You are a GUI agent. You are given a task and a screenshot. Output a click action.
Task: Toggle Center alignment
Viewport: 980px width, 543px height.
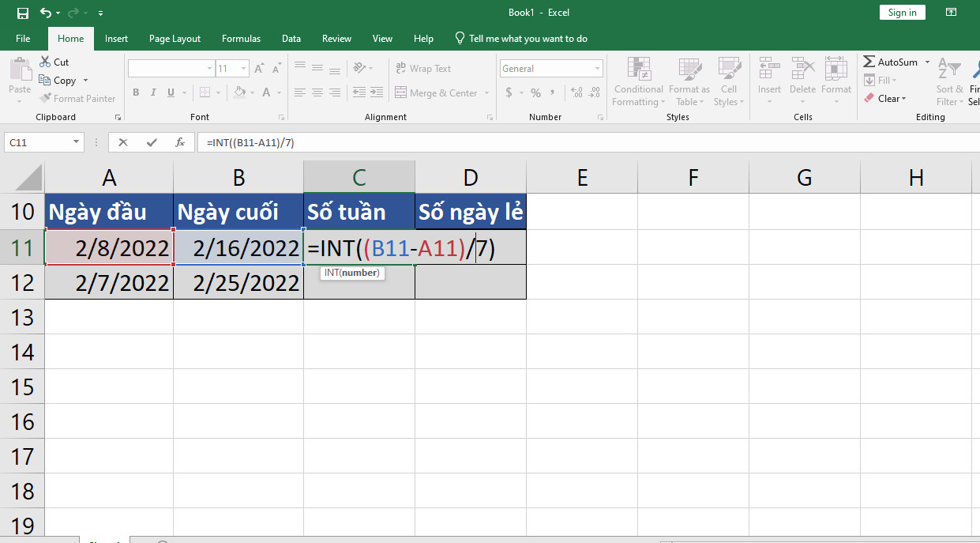317,92
